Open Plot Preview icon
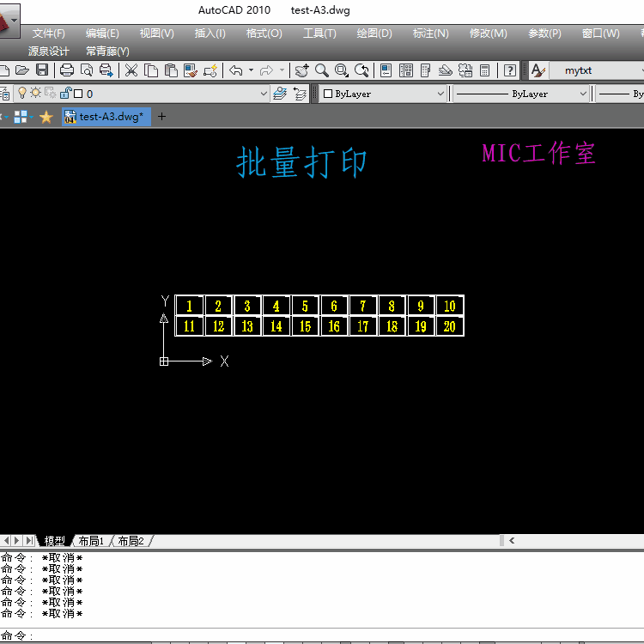This screenshot has width=644, height=644. point(87,70)
